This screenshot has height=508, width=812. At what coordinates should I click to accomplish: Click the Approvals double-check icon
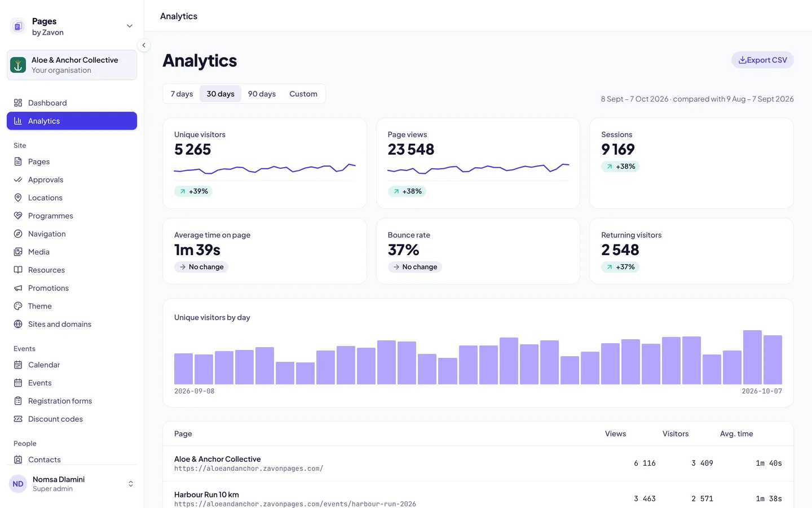coord(18,179)
